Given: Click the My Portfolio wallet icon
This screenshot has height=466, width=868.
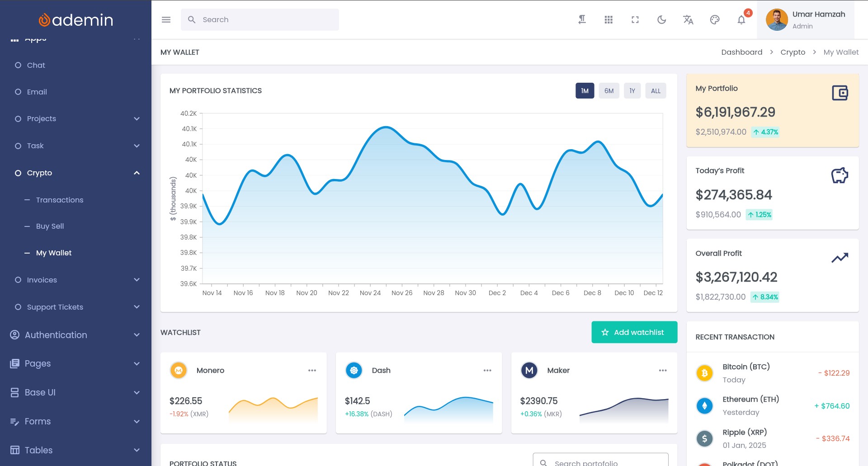Looking at the screenshot, I should coord(840,93).
